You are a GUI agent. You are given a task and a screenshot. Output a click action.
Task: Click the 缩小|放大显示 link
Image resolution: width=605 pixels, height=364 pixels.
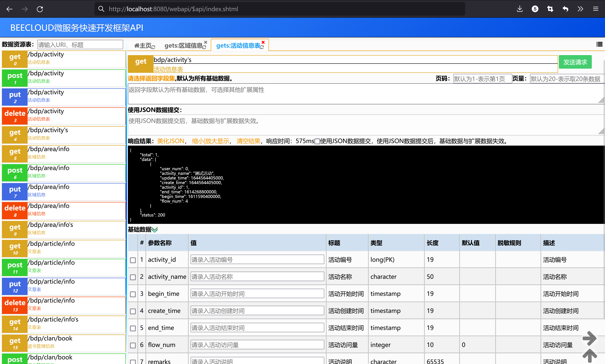210,141
